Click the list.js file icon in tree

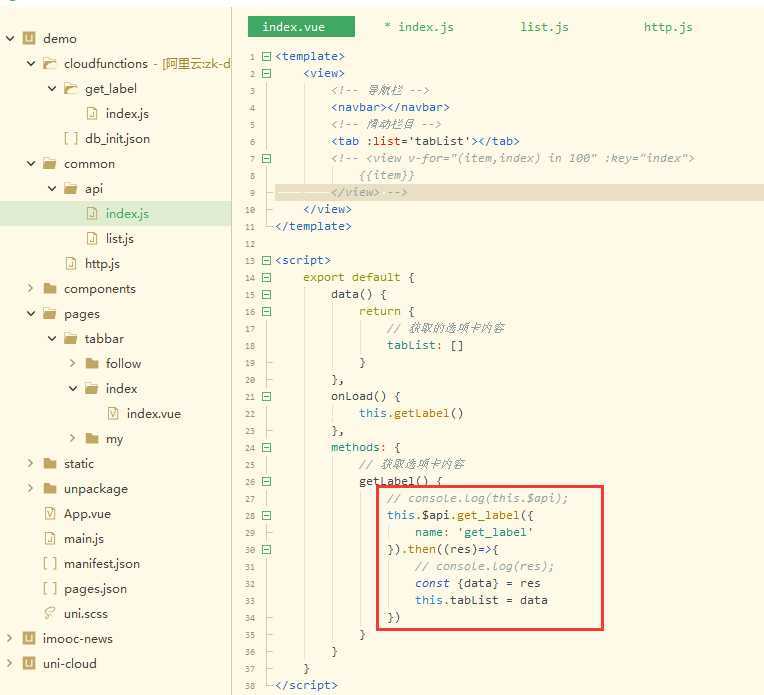[92, 238]
